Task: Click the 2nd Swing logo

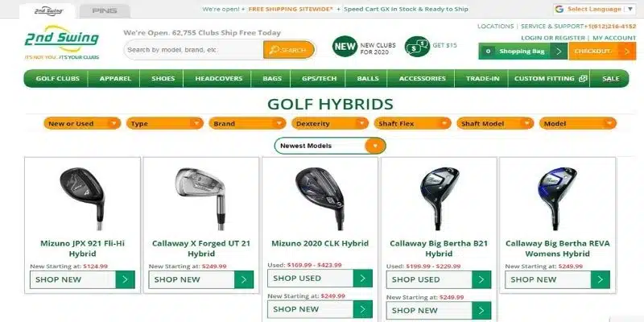Action: click(62, 43)
